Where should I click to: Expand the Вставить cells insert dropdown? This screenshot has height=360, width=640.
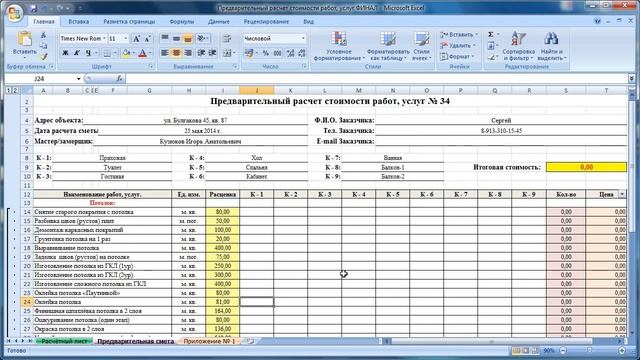coord(476,35)
